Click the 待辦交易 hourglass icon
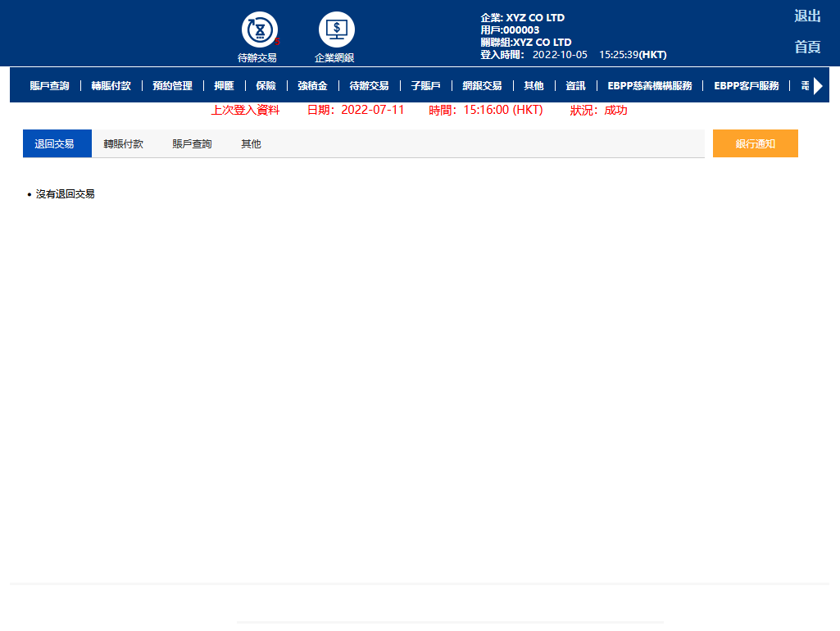The image size is (840, 631). (x=259, y=30)
